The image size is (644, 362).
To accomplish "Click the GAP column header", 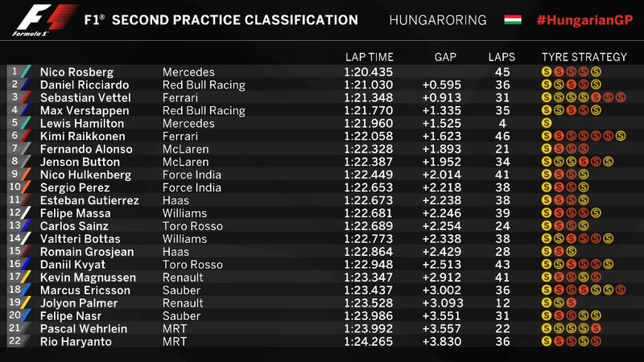I will 445,57.
